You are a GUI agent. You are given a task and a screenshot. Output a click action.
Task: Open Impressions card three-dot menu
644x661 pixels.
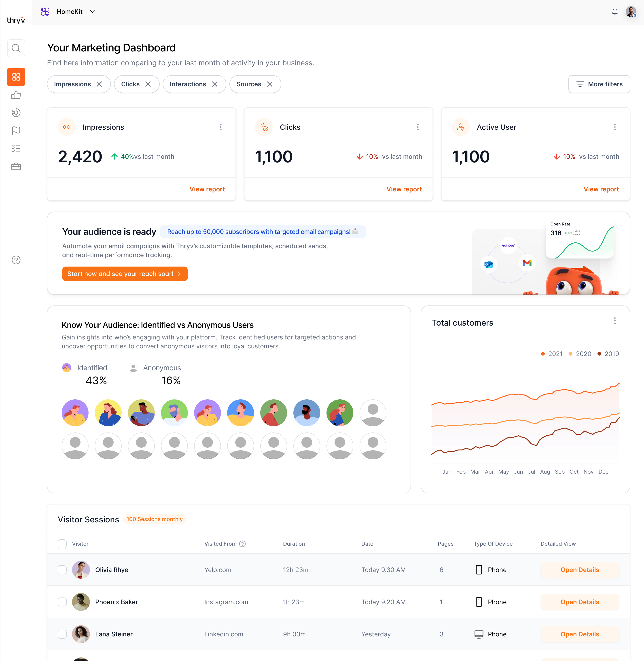click(220, 127)
